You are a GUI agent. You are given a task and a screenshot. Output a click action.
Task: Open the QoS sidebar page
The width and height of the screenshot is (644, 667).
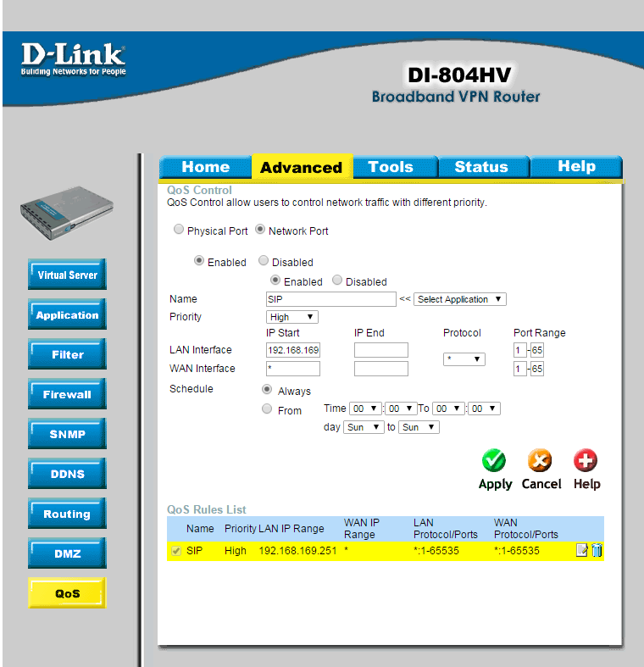click(x=67, y=593)
